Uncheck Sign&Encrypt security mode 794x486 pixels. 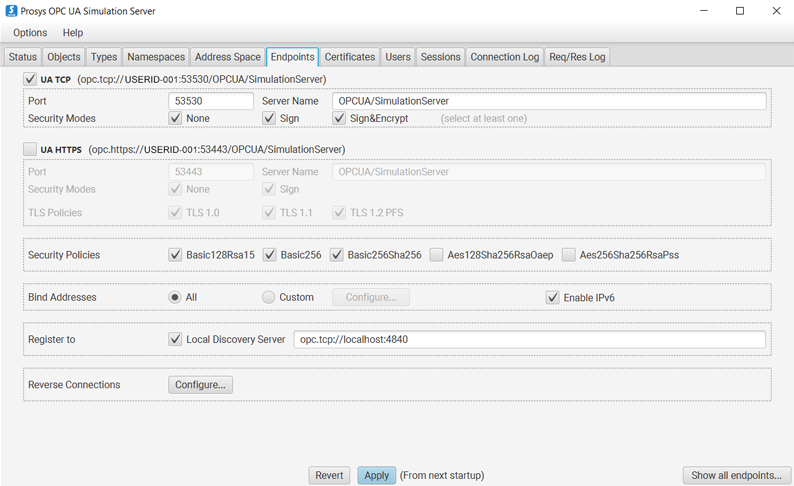[340, 118]
